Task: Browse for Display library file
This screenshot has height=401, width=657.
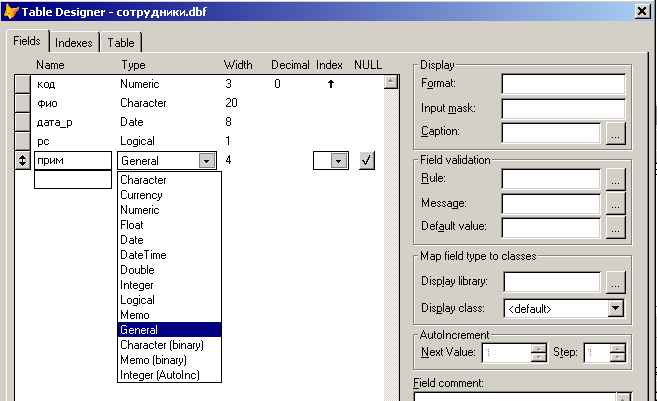Action: [x=616, y=283]
